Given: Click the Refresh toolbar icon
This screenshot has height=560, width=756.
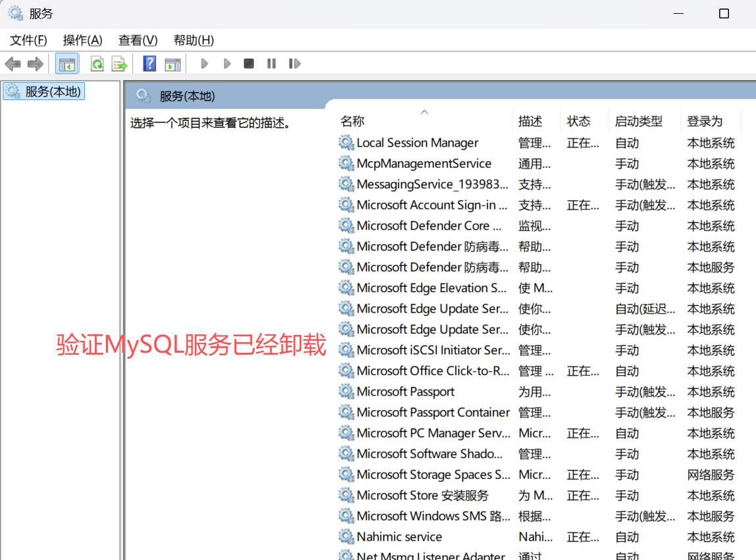Looking at the screenshot, I should click(x=97, y=64).
